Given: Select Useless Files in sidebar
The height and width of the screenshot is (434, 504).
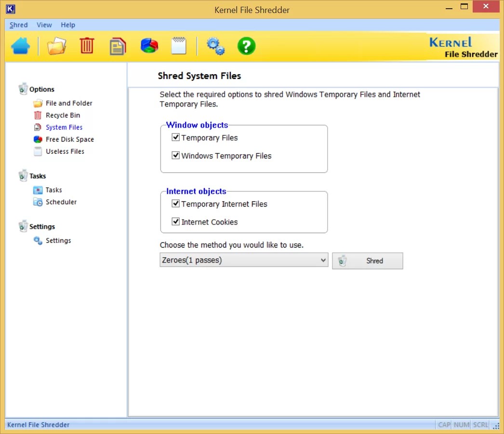Looking at the screenshot, I should tap(65, 151).
